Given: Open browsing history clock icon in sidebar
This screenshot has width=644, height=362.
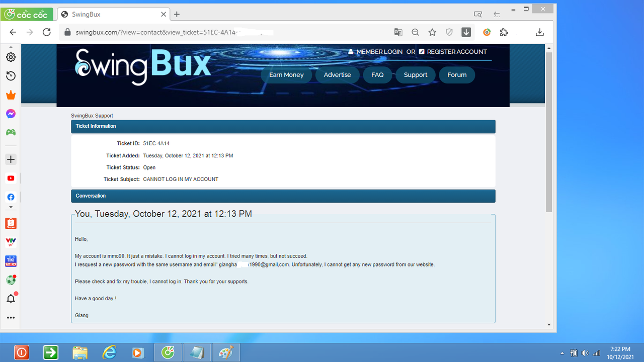Looking at the screenshot, I should coord(11,76).
